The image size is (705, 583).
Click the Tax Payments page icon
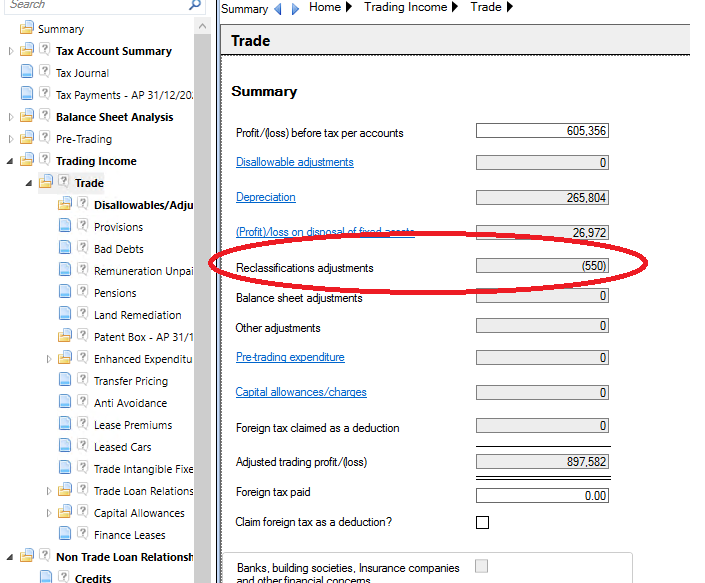click(x=27, y=93)
